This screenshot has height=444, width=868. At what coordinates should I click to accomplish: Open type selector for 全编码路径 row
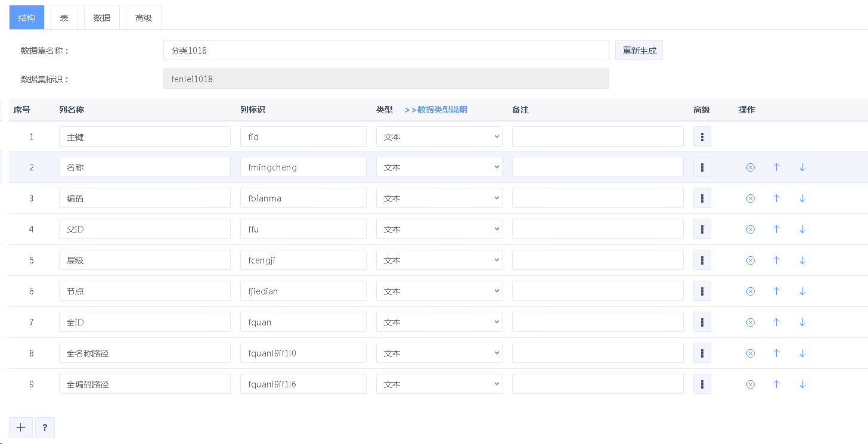439,384
